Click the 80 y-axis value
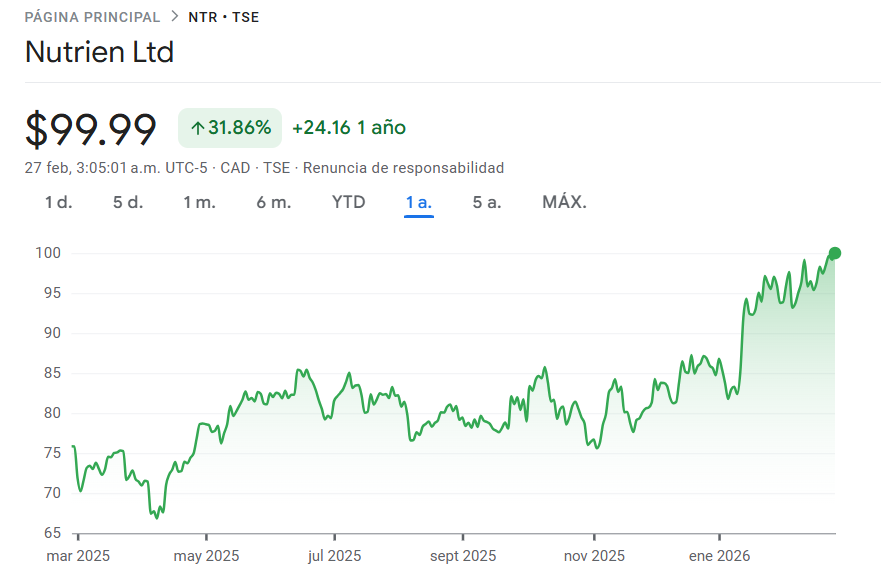Viewport: 881px width, 572px height. 52,413
